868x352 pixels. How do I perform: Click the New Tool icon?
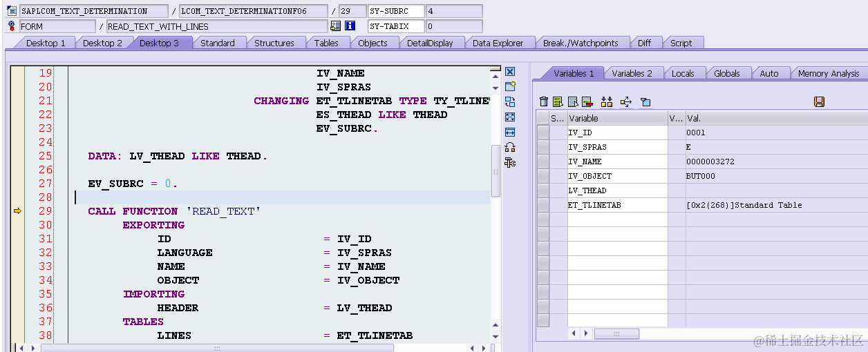coord(510,87)
